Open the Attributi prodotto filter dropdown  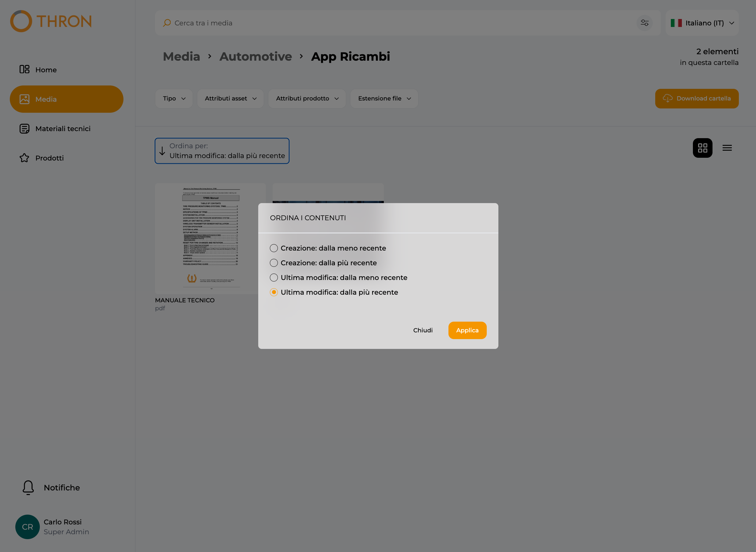coord(307,99)
